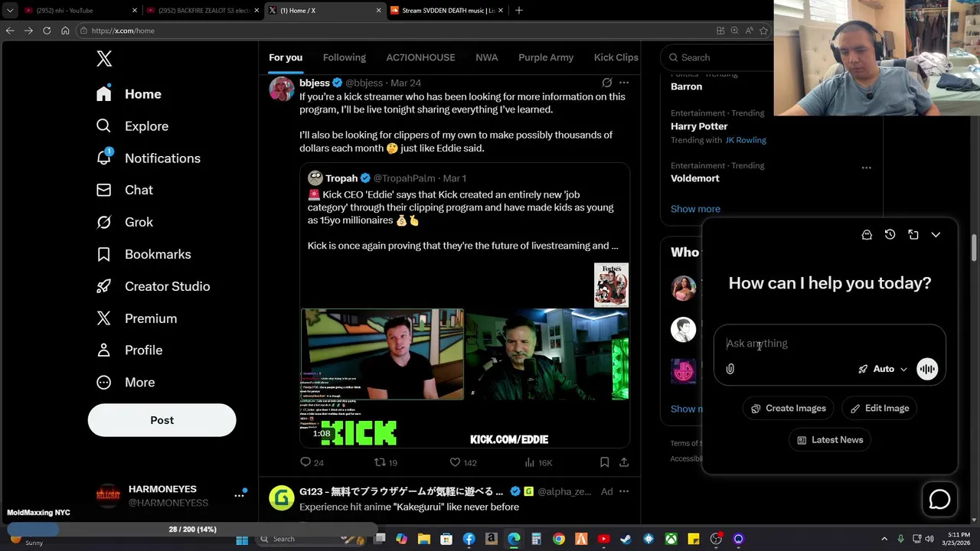Open more menu on G123 ad
This screenshot has width=980, height=551.
pos(624,491)
